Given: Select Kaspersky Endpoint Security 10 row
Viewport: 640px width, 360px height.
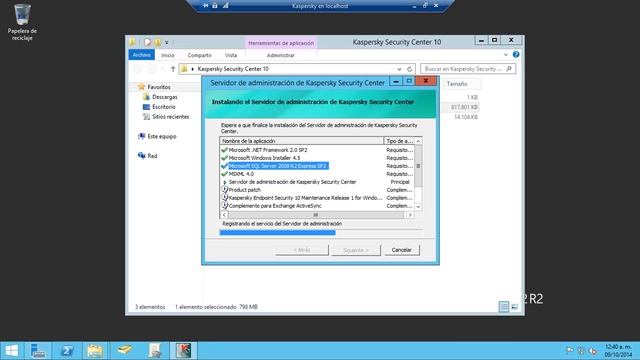Looking at the screenshot, I should [317, 198].
